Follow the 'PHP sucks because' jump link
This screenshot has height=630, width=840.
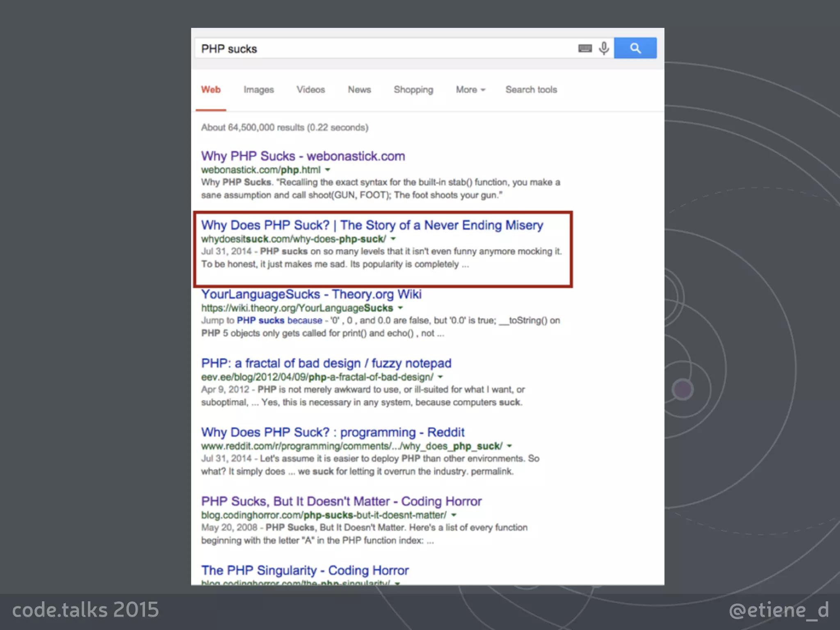click(x=279, y=320)
